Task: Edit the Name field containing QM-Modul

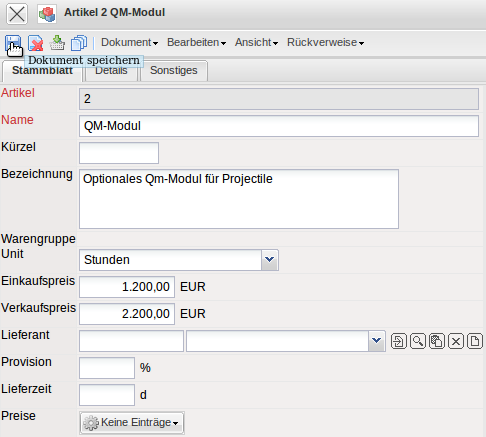Action: [279, 126]
